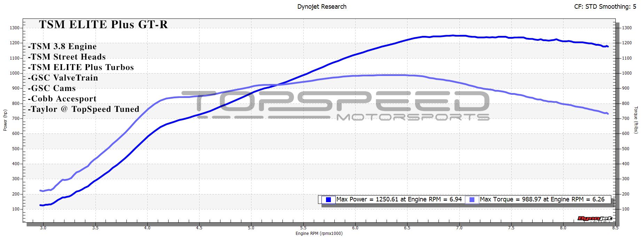
Task: Click the 200 label on the Torque axis
Action: click(626, 194)
